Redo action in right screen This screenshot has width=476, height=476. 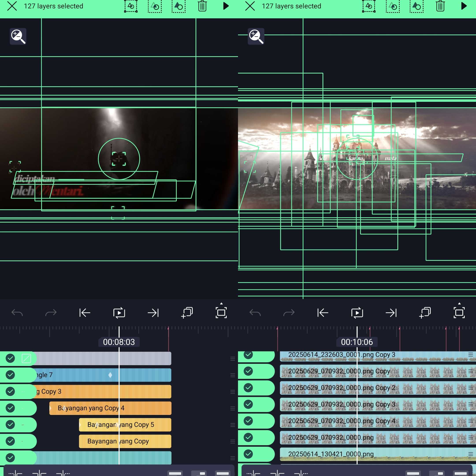click(x=289, y=313)
